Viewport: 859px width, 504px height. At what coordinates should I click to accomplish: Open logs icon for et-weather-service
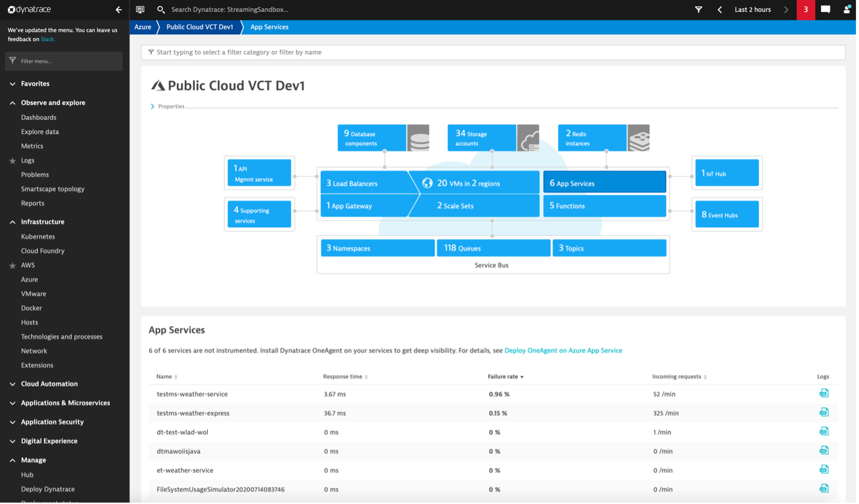pos(824,470)
